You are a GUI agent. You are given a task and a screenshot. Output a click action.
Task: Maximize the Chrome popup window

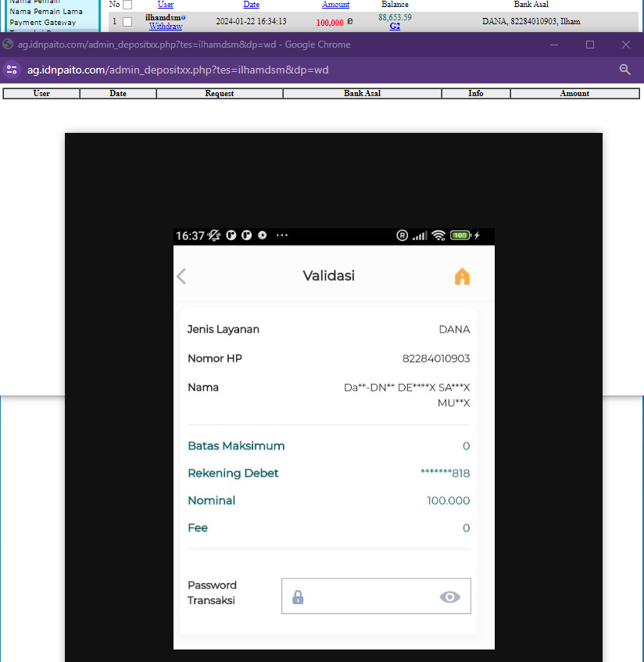(x=590, y=45)
